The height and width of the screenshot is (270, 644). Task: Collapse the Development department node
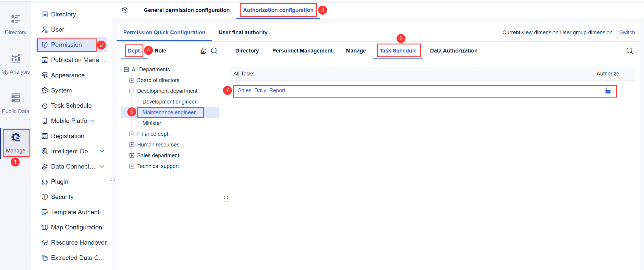click(x=132, y=91)
